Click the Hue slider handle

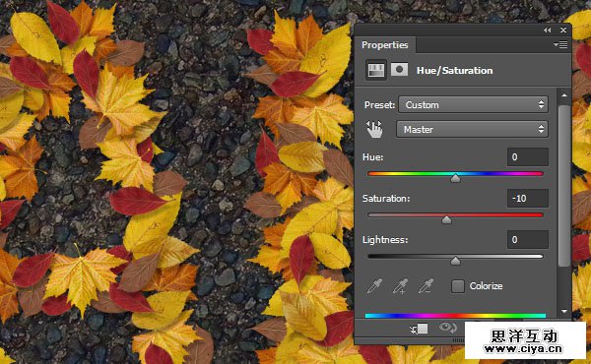pos(456,178)
